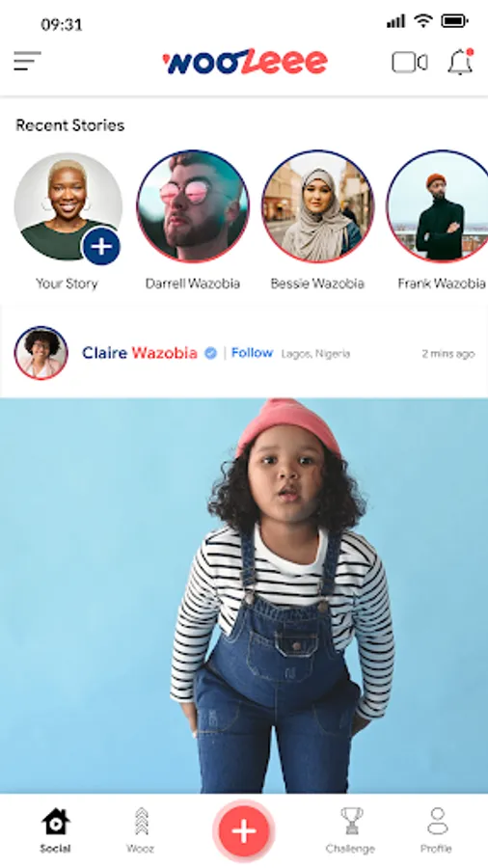
Task: Tap the Claire Wazobia verified badge
Action: pos(211,353)
